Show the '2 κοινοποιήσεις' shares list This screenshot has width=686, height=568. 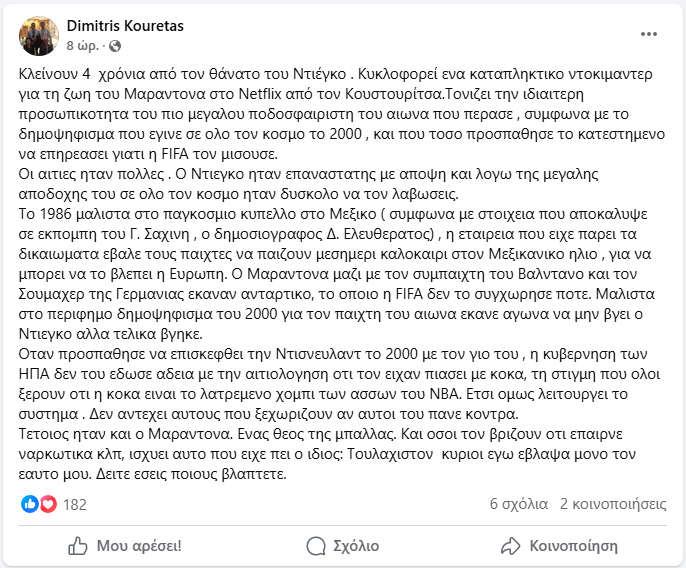point(613,504)
